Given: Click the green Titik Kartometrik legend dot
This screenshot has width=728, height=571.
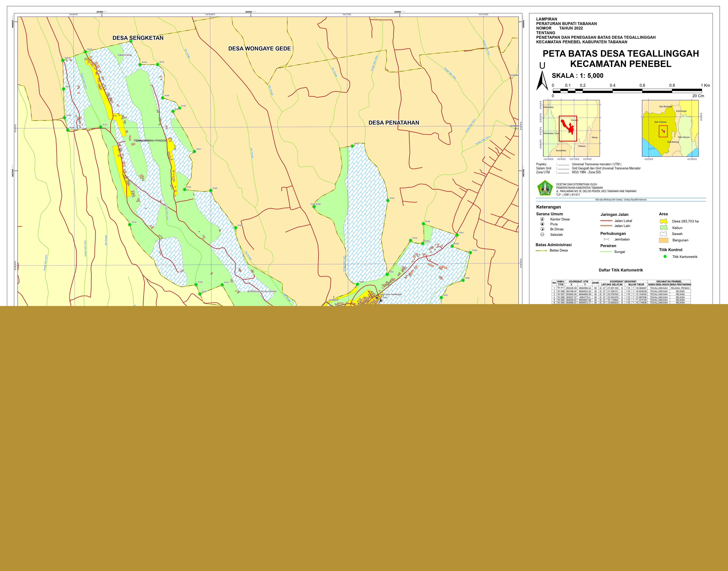Looking at the screenshot, I should (665, 256).
